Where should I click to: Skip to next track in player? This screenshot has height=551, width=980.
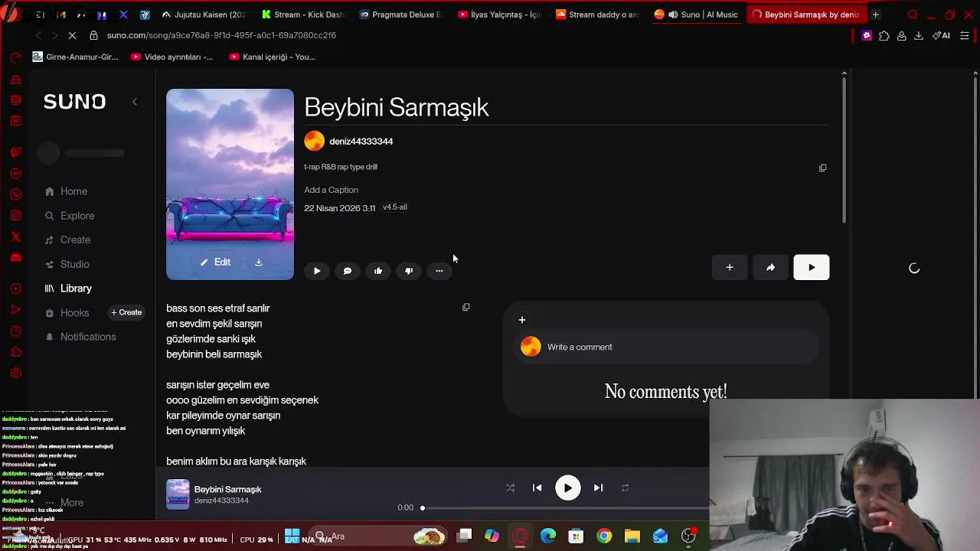pyautogui.click(x=598, y=488)
